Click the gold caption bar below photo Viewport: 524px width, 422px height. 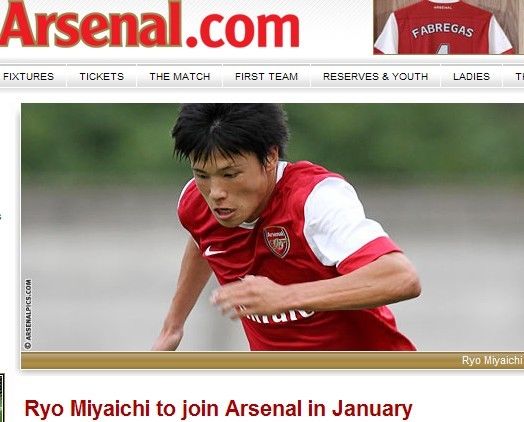click(x=272, y=361)
